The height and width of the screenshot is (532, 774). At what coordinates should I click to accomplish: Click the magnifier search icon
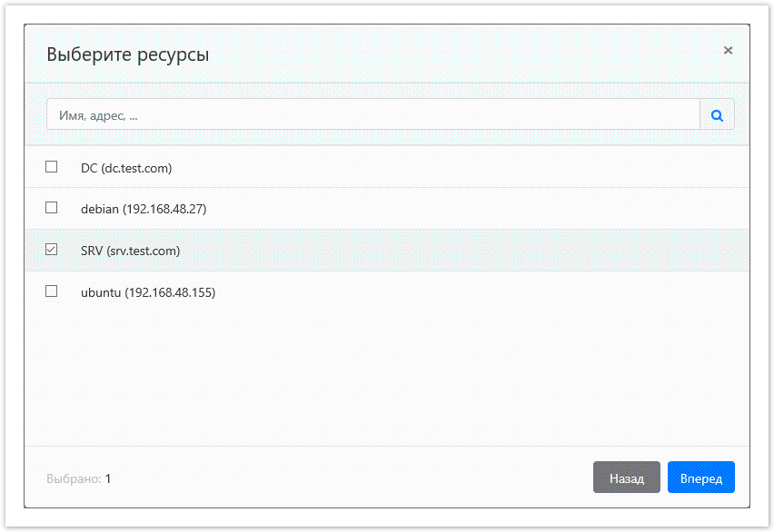[717, 115]
